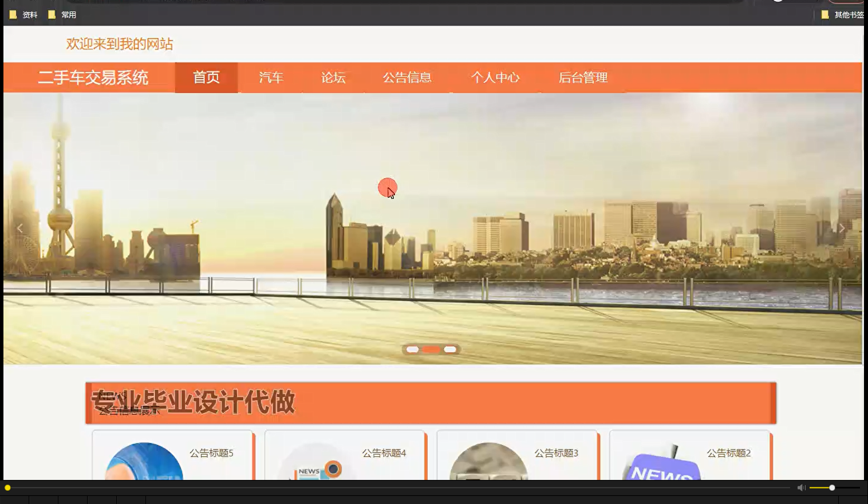This screenshot has height=504, width=868.
Task: Activate the highlighted middle carousel dot
Action: [x=431, y=349]
